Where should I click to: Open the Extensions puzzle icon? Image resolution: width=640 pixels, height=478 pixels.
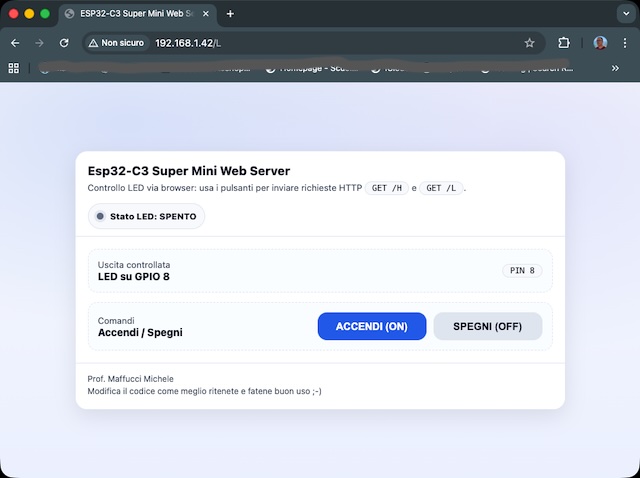pos(564,43)
